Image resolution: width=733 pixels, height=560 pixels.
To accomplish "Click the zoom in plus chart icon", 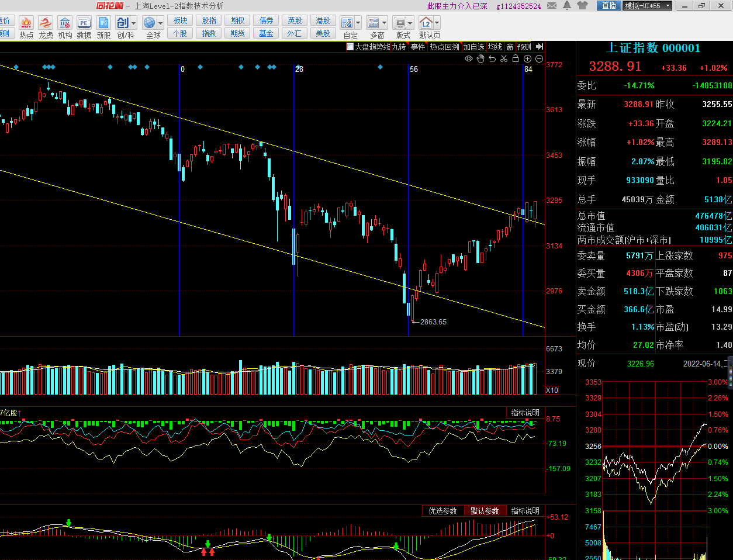I will point(527,58).
